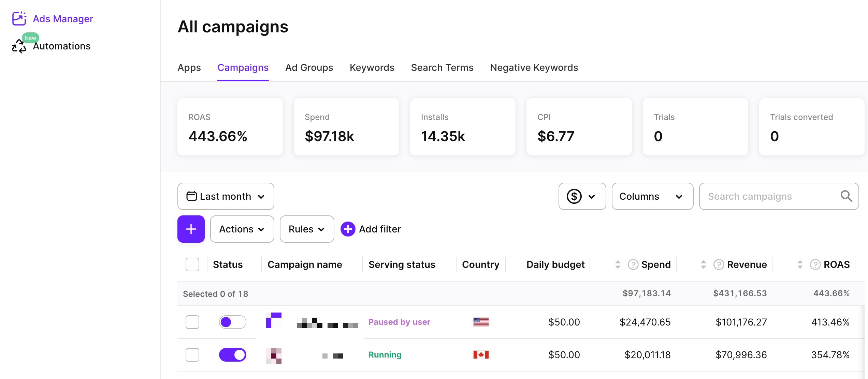Open the Negative Keywords tab
This screenshot has height=379, width=868.
pyautogui.click(x=534, y=68)
